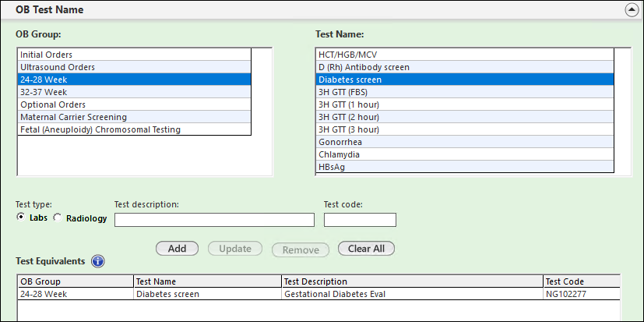The height and width of the screenshot is (322, 644).
Task: Select Gonorrhea test name
Action: [465, 142]
